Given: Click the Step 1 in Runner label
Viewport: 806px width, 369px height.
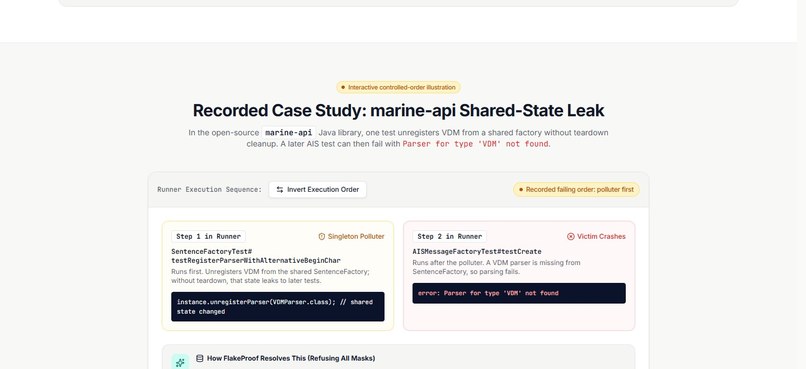Looking at the screenshot, I should coord(208,236).
